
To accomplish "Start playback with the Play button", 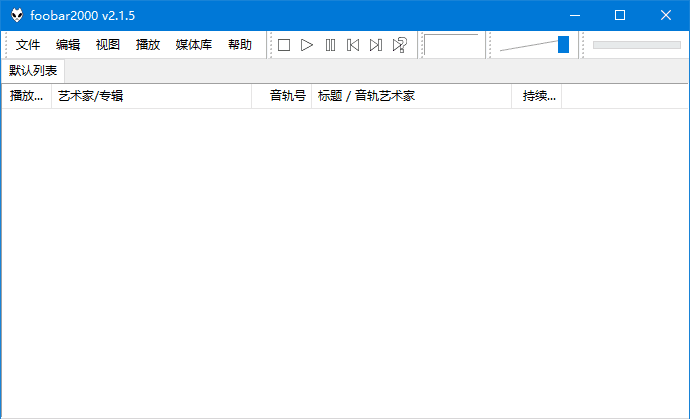I will click(x=307, y=45).
